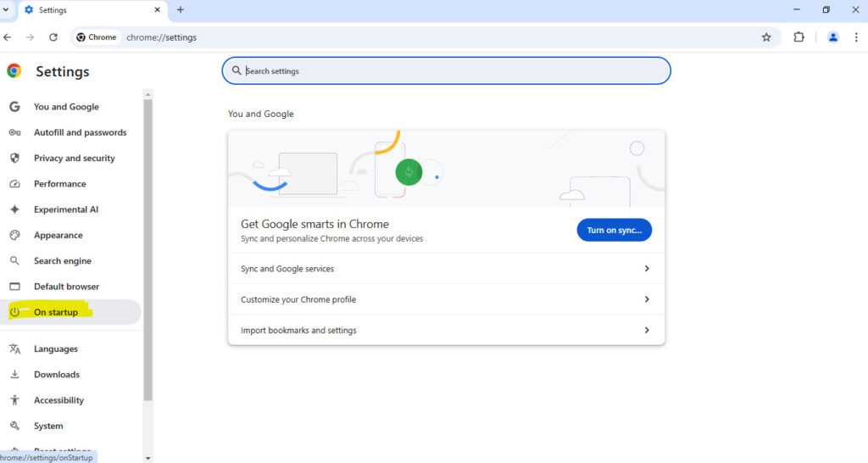The width and height of the screenshot is (868, 463).
Task: Click the Chrome site info chip
Action: [x=97, y=37]
